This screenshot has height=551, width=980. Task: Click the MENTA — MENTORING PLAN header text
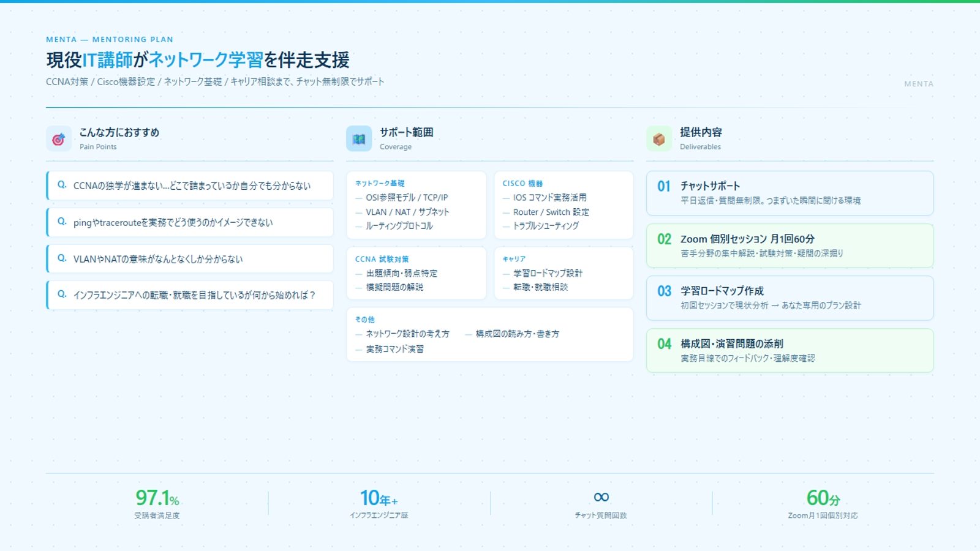click(x=110, y=39)
